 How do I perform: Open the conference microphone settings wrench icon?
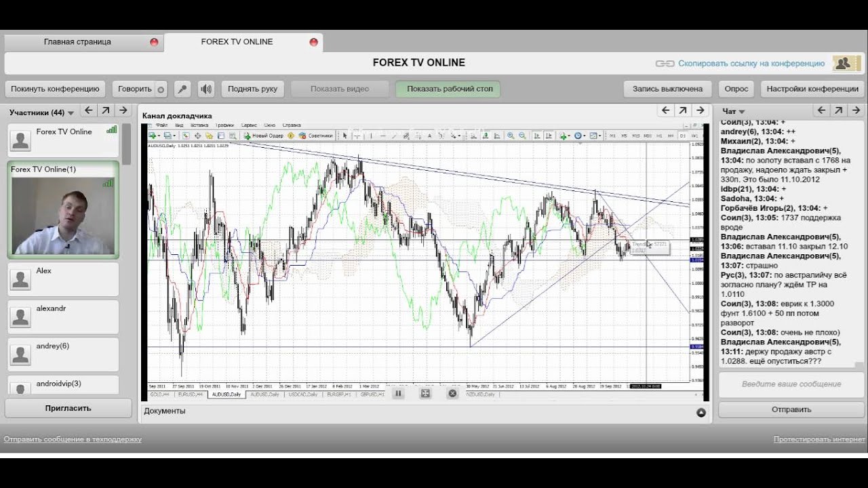coord(182,89)
